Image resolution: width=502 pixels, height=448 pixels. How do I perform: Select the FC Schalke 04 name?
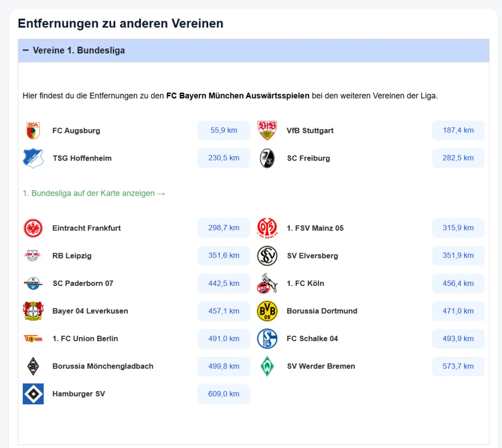point(312,339)
